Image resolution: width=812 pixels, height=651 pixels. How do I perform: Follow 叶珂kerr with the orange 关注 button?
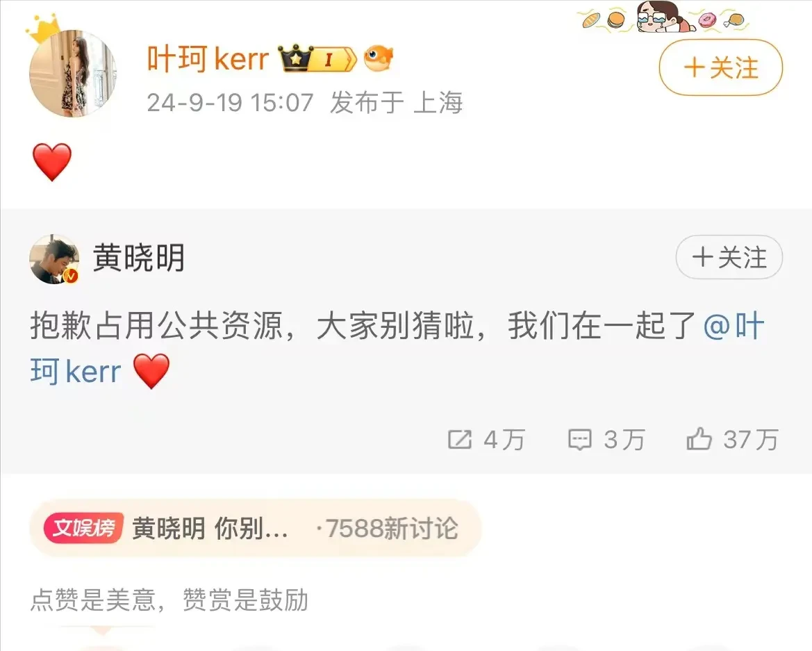tap(720, 68)
